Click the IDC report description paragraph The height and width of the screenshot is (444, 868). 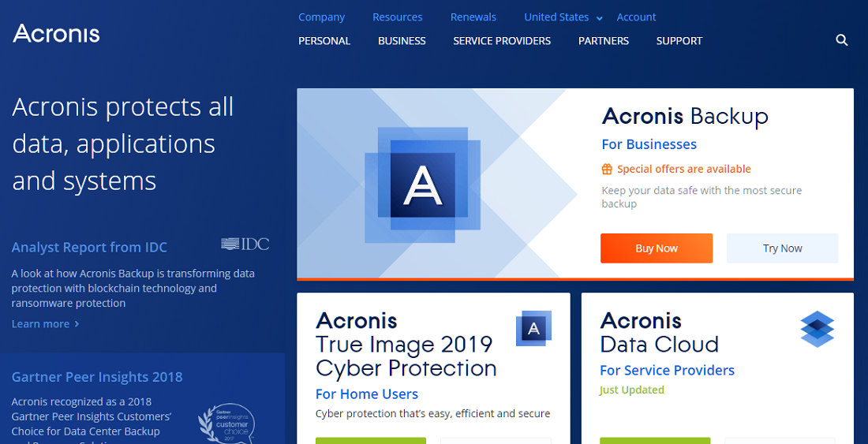133,288
